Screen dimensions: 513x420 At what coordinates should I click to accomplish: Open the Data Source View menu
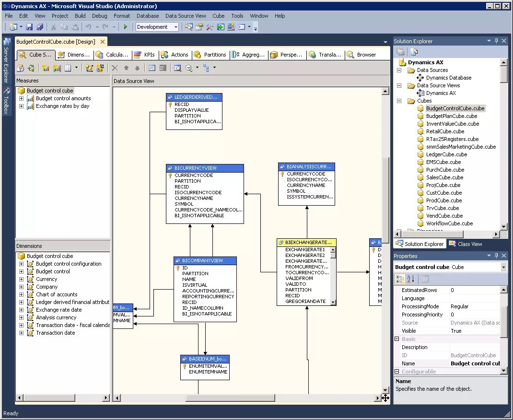(x=186, y=16)
